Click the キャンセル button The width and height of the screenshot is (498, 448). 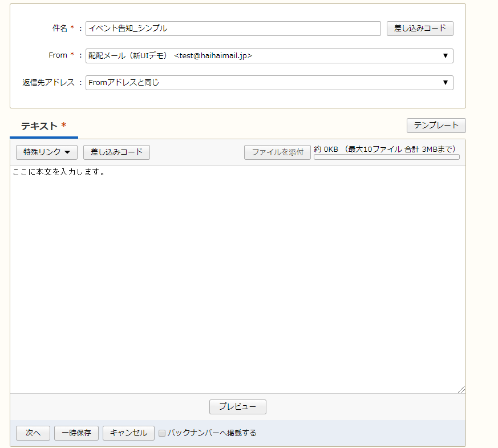(x=128, y=433)
